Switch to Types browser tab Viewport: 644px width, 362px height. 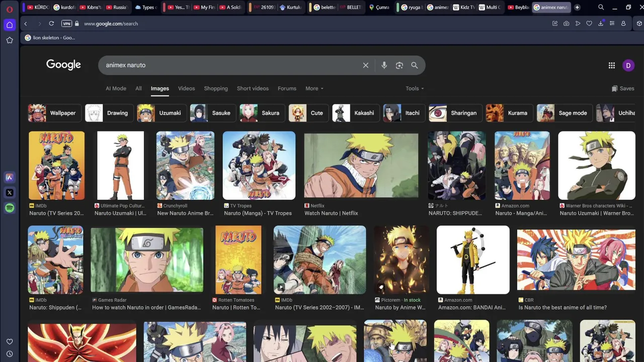tap(146, 8)
